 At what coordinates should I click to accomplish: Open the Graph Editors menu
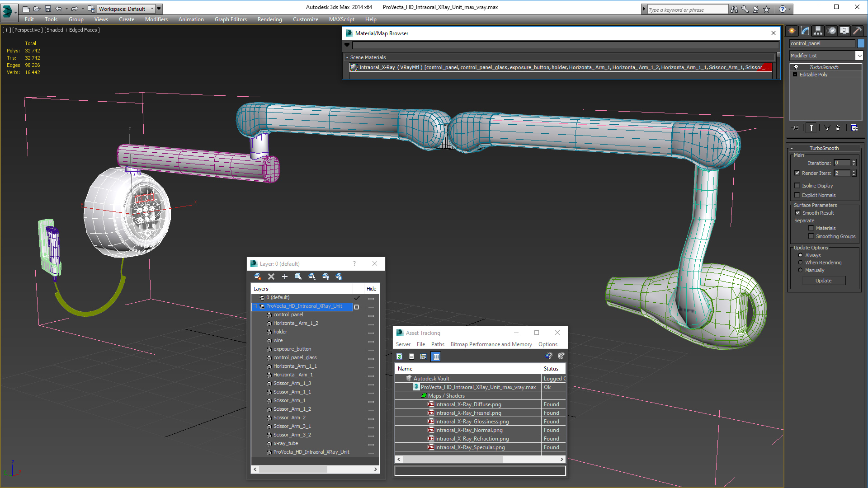(231, 19)
